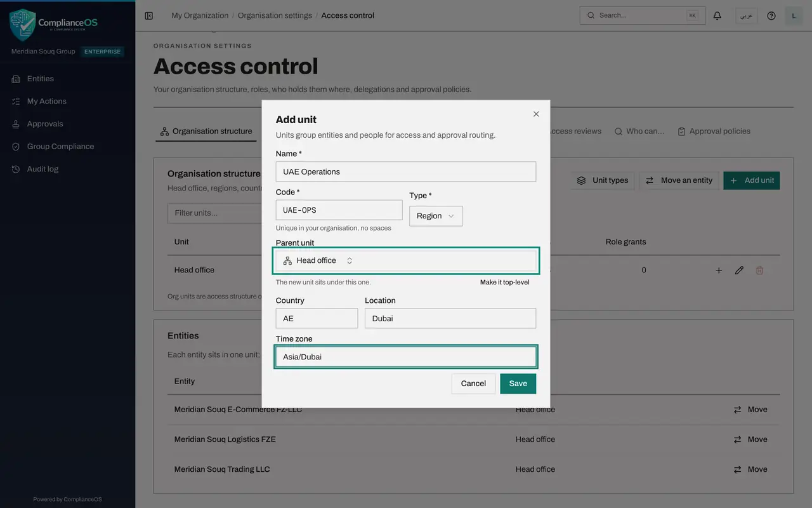Click Move an entity button
This screenshot has width=812, height=508.
point(679,180)
